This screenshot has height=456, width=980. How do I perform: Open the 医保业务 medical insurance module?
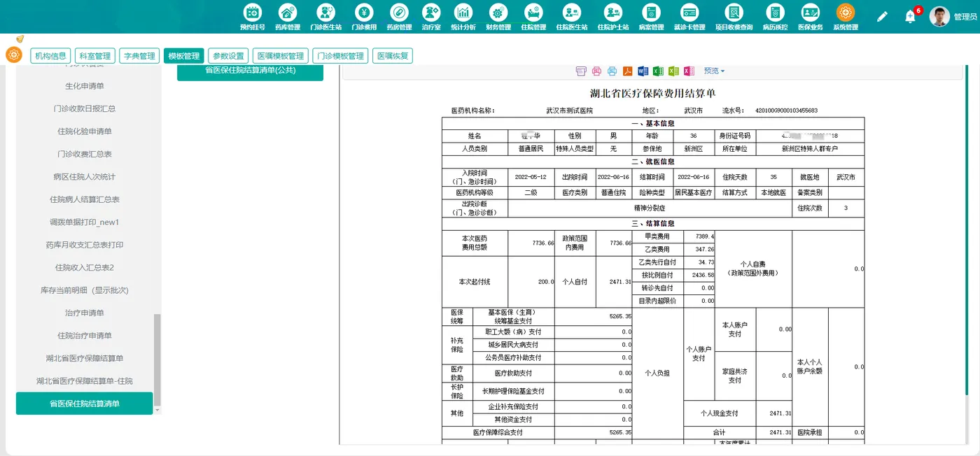(x=811, y=15)
